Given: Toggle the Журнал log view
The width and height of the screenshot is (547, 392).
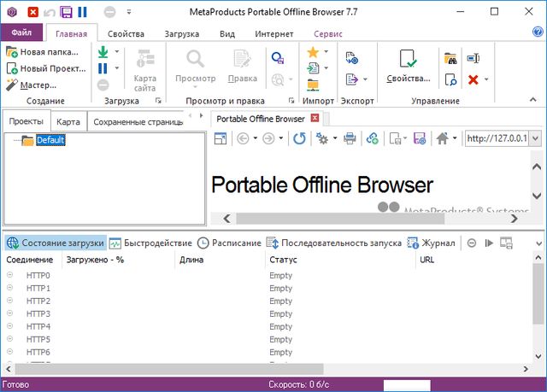Looking at the screenshot, I should [432, 243].
